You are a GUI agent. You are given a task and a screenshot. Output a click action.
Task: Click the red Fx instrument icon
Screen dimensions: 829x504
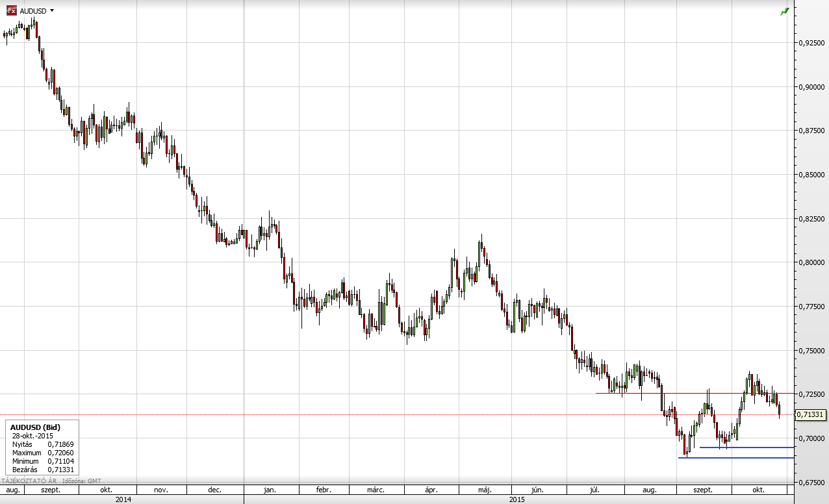(12, 10)
